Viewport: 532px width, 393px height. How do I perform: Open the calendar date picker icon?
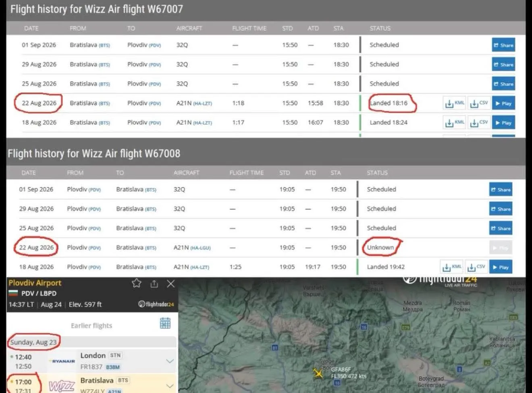click(165, 323)
